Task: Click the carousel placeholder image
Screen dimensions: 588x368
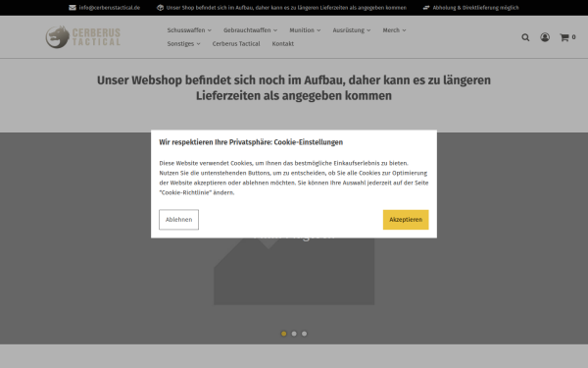Action: pyautogui.click(x=294, y=271)
